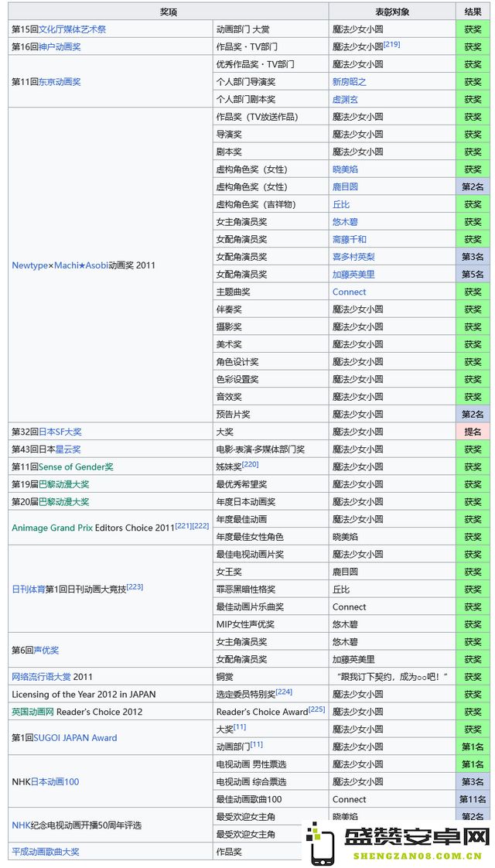
Task: Select the 女王奖 cell
Action: [271, 572]
